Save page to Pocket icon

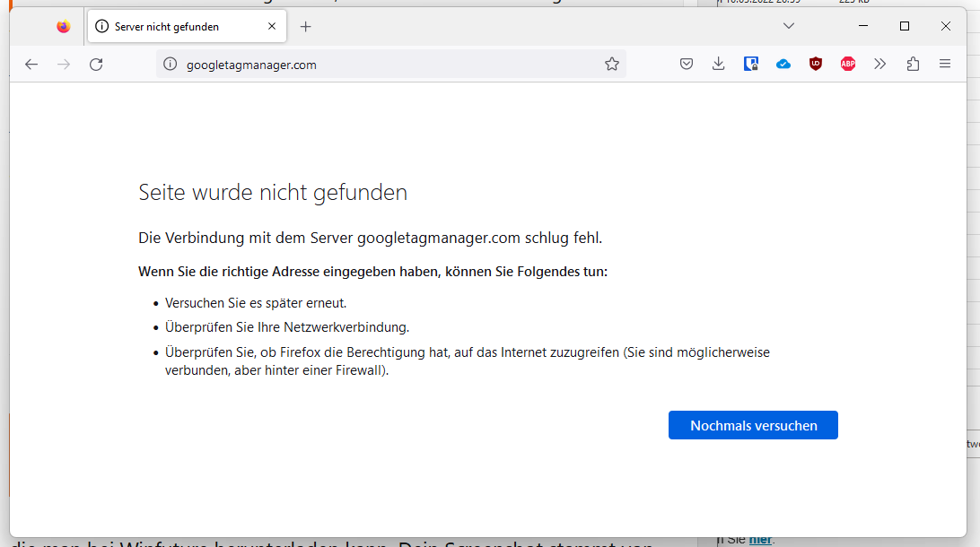tap(687, 64)
